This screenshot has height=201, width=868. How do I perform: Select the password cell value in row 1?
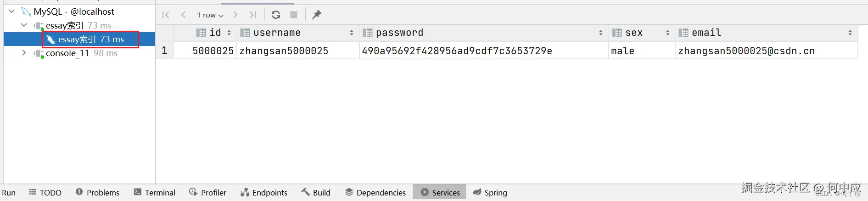(x=457, y=51)
